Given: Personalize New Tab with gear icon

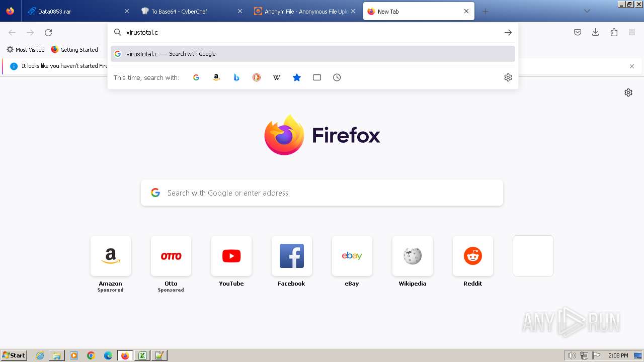Looking at the screenshot, I should pyautogui.click(x=628, y=93).
